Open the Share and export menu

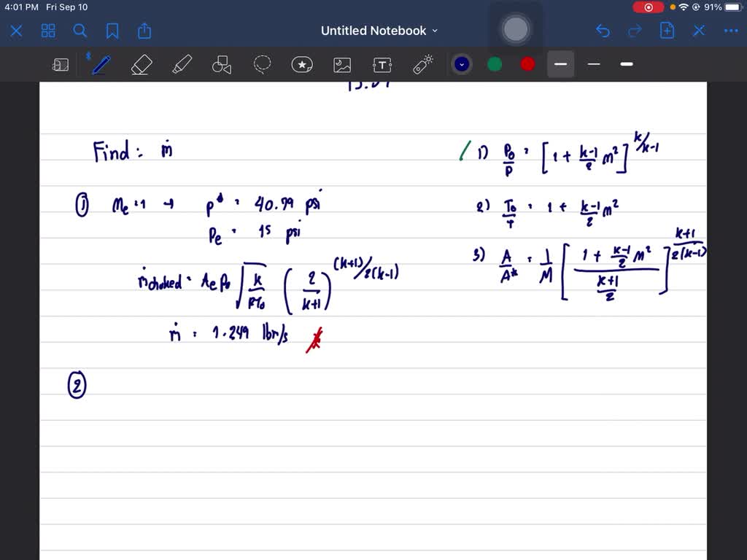coord(144,31)
